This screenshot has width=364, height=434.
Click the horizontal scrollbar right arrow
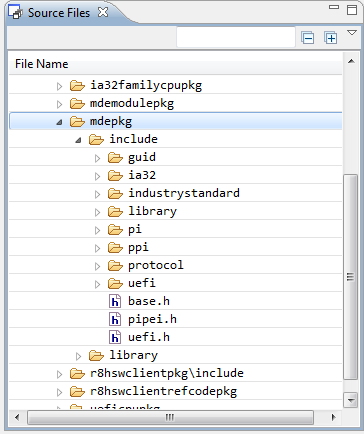point(333,417)
